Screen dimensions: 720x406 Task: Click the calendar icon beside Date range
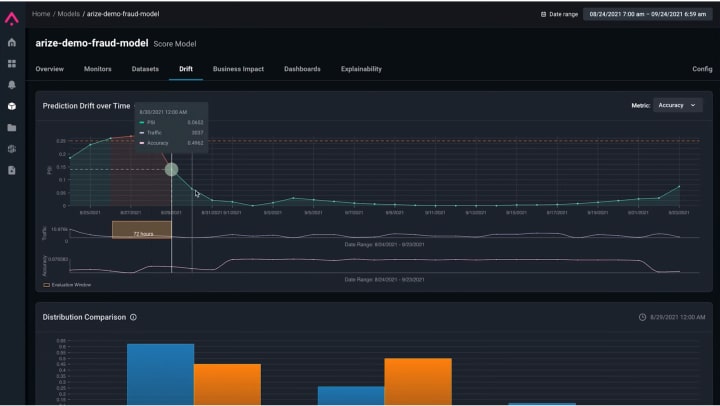pyautogui.click(x=543, y=14)
